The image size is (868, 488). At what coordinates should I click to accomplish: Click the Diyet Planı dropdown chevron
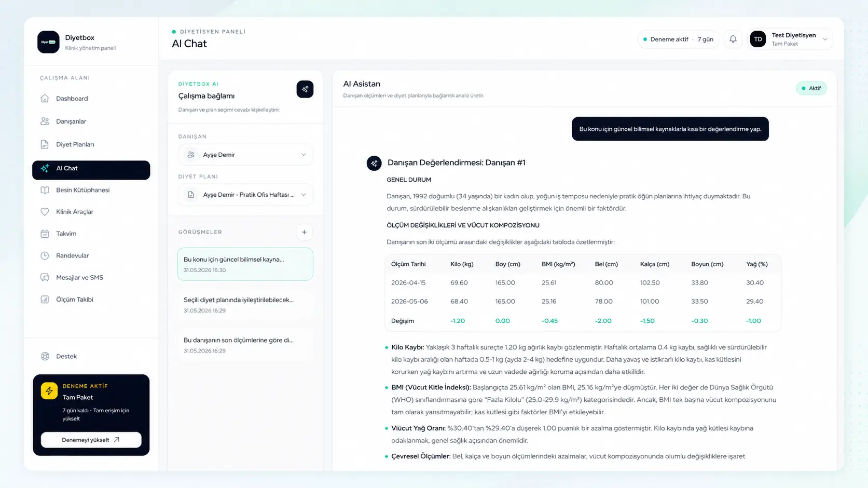pyautogui.click(x=304, y=195)
